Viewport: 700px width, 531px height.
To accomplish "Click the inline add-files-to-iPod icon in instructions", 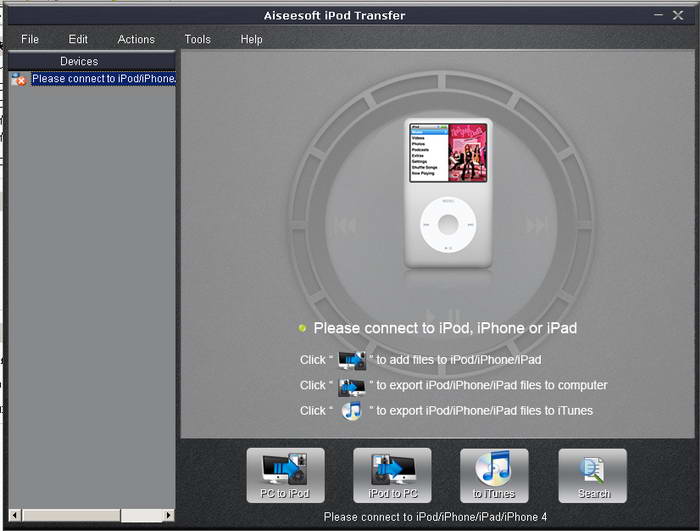I will coord(352,360).
